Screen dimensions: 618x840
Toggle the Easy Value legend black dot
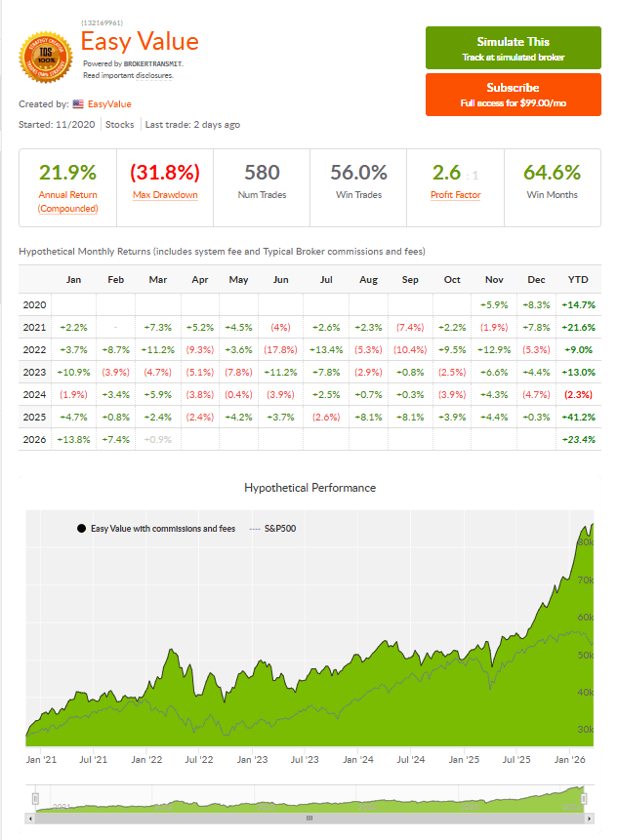click(x=81, y=528)
